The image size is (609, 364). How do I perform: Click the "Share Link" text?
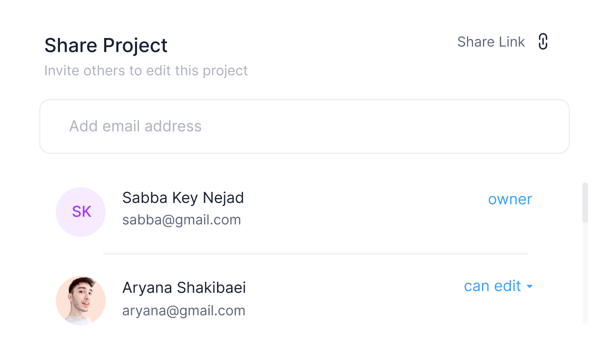click(491, 42)
